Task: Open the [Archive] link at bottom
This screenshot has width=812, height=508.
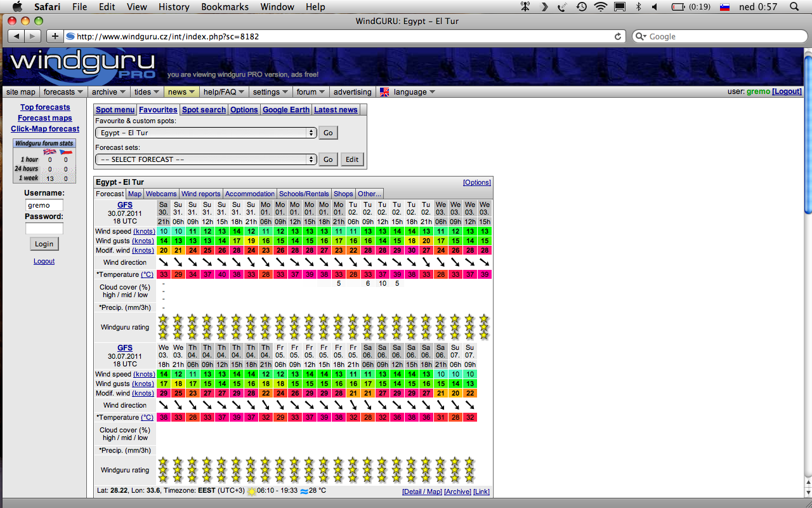Action: point(457,491)
